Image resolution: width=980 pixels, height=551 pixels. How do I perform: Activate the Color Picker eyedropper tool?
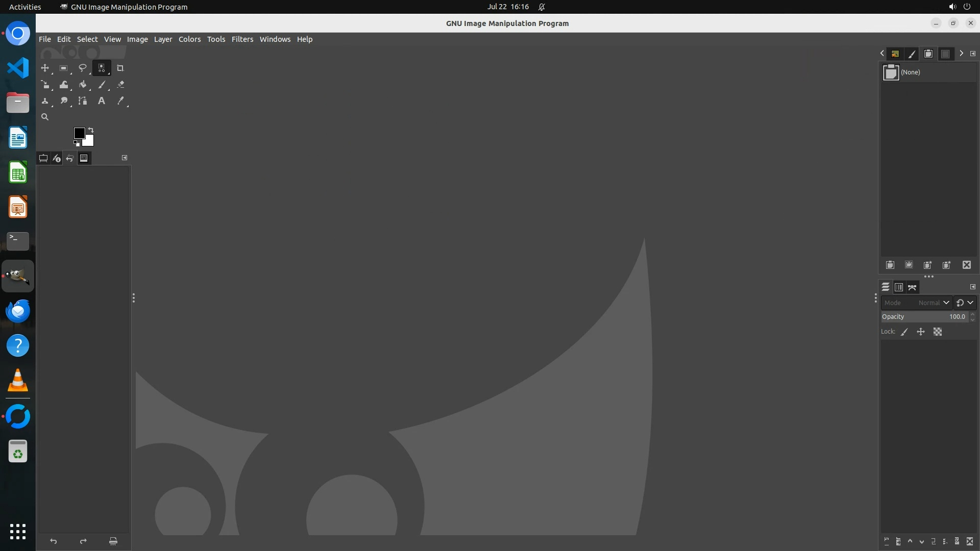(120, 101)
